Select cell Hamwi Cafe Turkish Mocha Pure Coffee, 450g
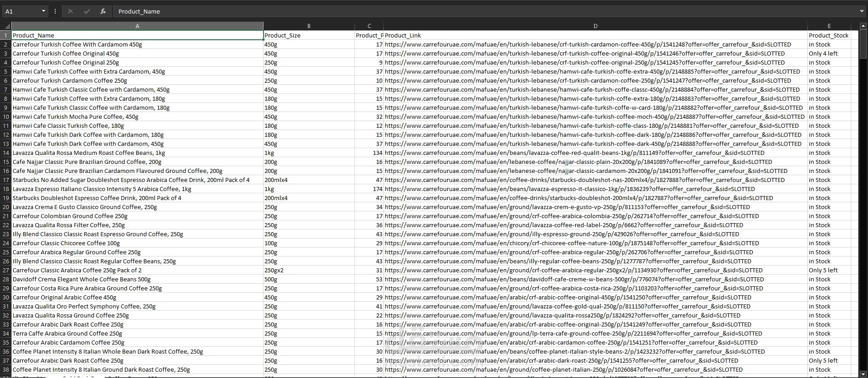Viewport: 868px width, 378px height. pos(137,117)
